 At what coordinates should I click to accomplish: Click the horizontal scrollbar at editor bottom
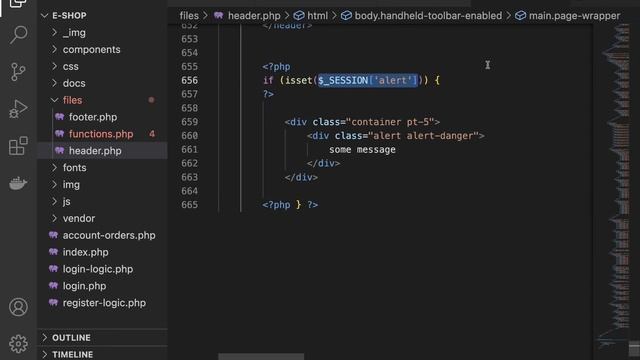tap(261, 357)
